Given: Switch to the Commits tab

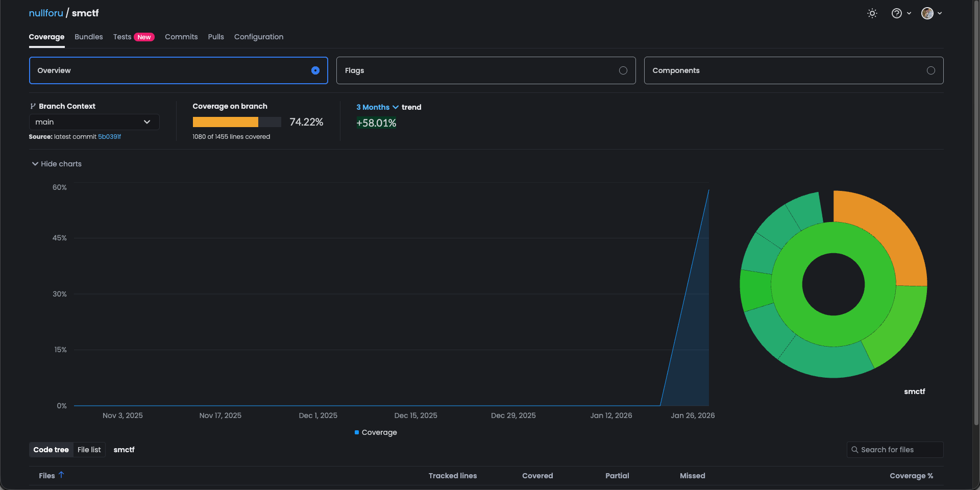Looking at the screenshot, I should point(181,37).
